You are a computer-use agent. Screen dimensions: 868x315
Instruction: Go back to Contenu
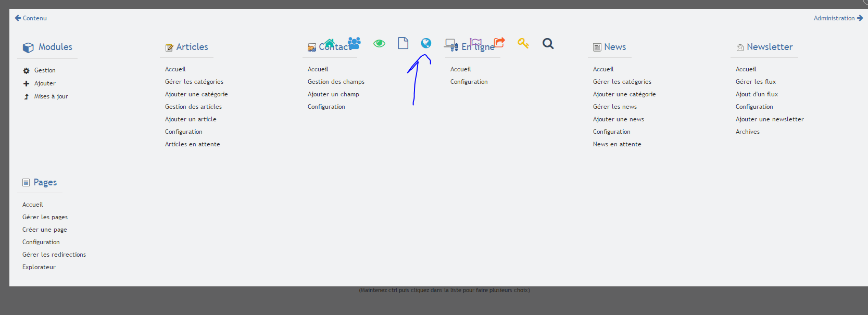point(31,18)
